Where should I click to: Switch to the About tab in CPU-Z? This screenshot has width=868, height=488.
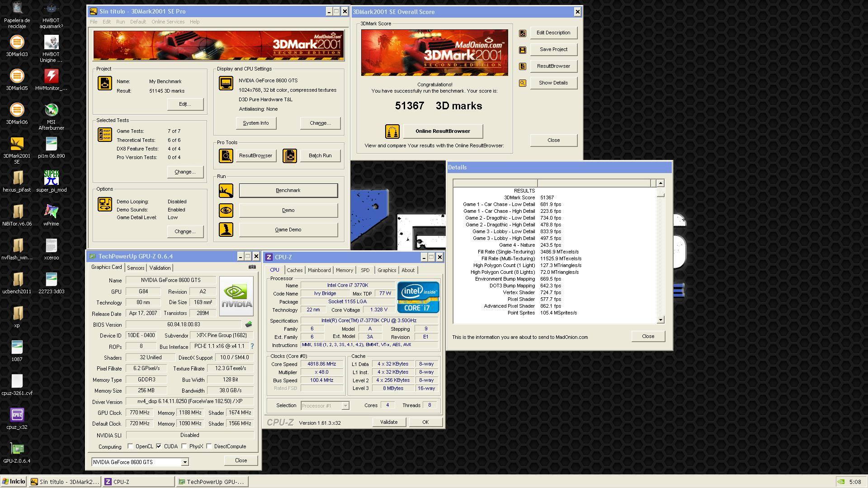coord(408,270)
